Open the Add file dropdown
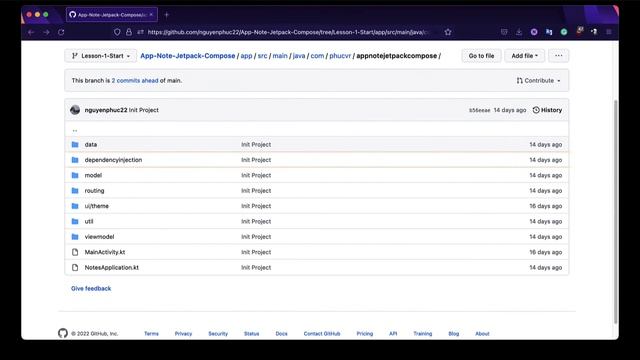 pos(524,56)
